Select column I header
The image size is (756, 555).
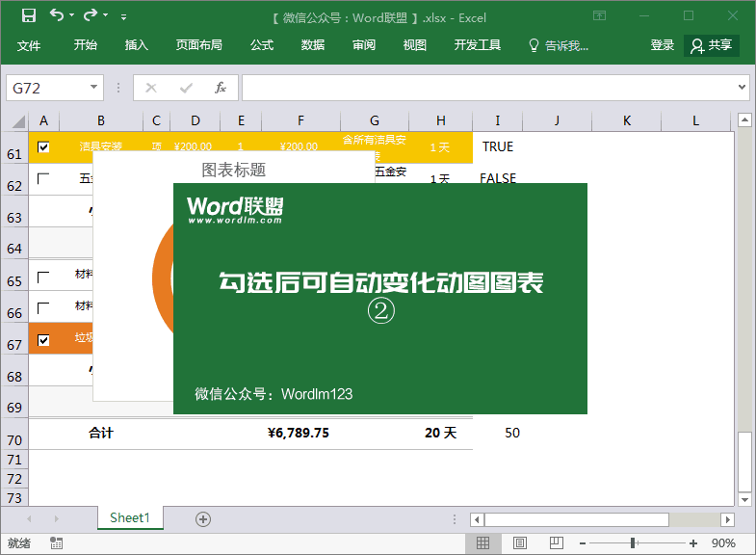pyautogui.click(x=497, y=120)
